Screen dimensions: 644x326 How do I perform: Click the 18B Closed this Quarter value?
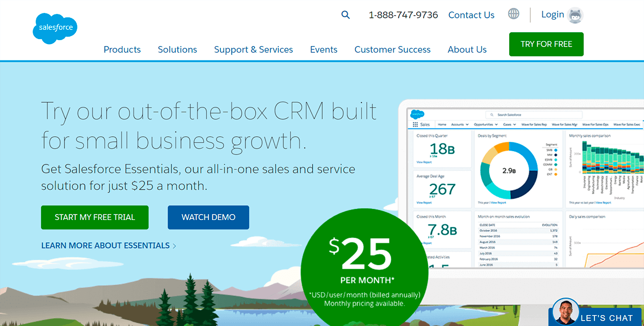click(x=443, y=149)
